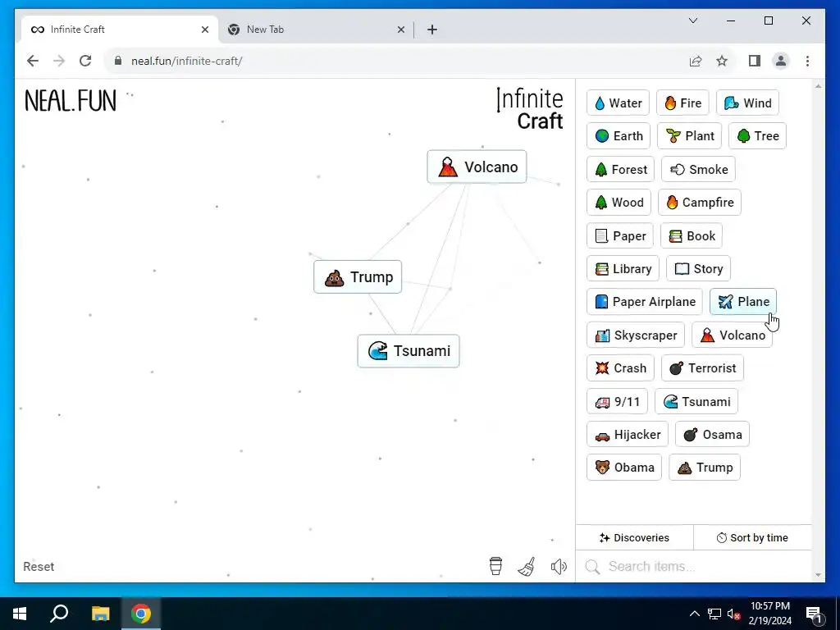840x630 pixels.
Task: Click the Smoke element
Action: point(698,169)
